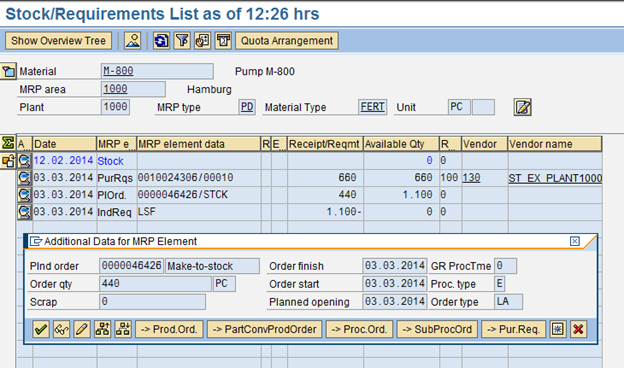The height and width of the screenshot is (368, 624).
Task: Click the Vendor name column header
Action: (x=555, y=144)
